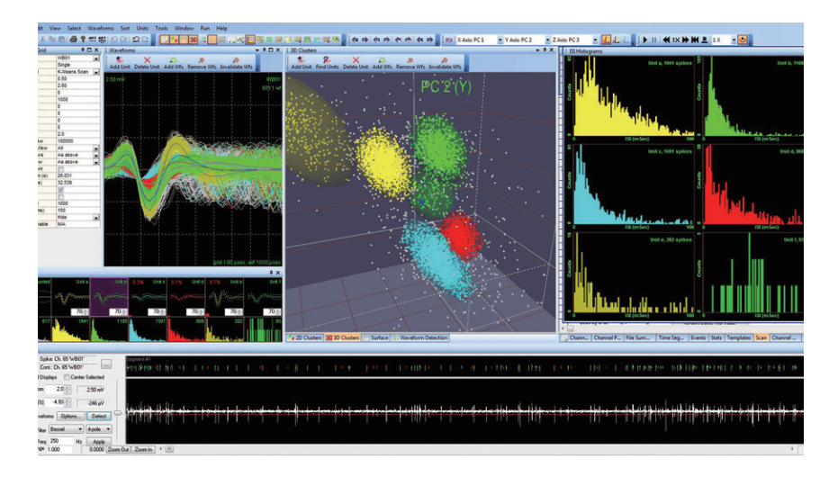Click the ellipsis button next to the Spike channel

click(x=106, y=364)
